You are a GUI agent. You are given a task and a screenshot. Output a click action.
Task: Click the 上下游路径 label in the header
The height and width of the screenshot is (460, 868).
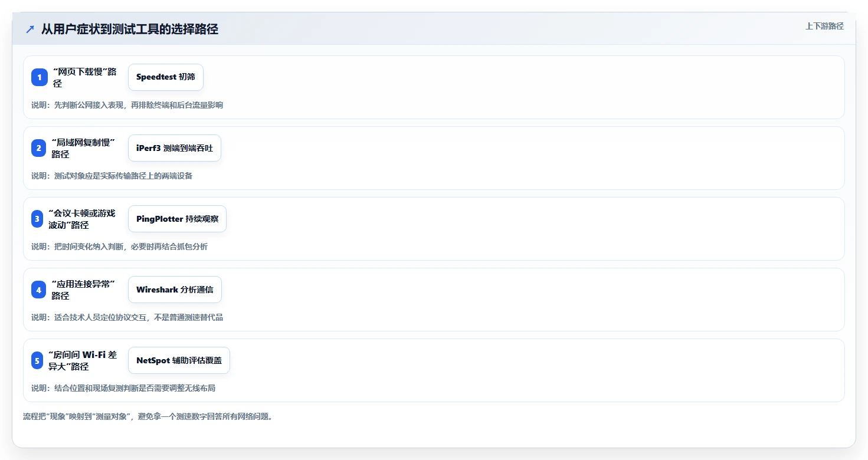pos(824,26)
